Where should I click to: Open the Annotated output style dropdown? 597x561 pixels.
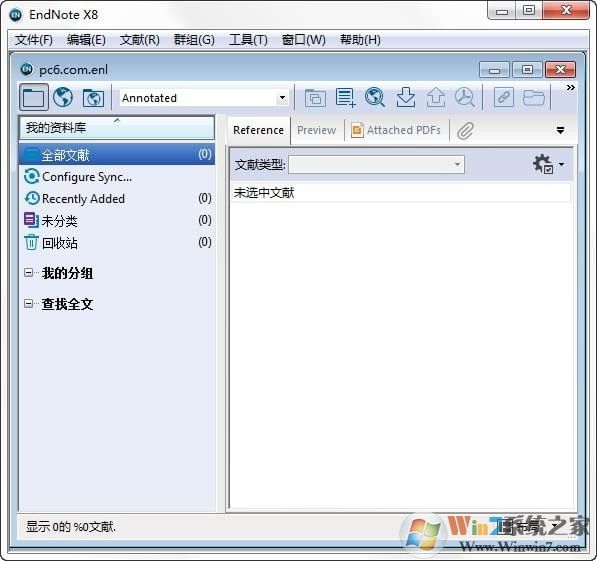click(282, 97)
